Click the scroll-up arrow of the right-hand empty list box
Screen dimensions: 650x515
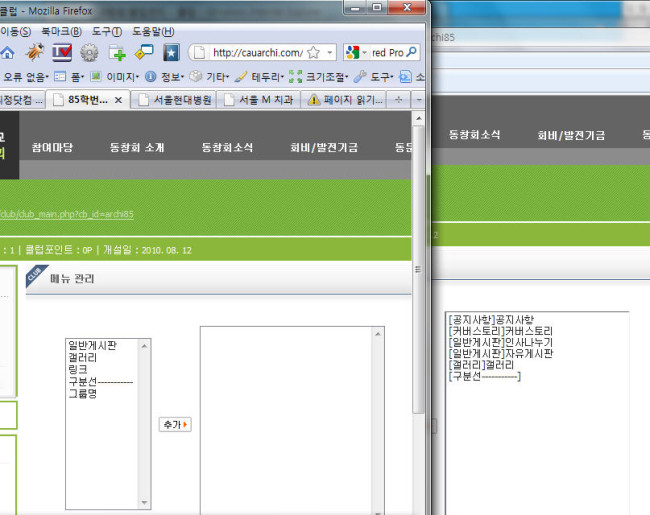click(378, 334)
